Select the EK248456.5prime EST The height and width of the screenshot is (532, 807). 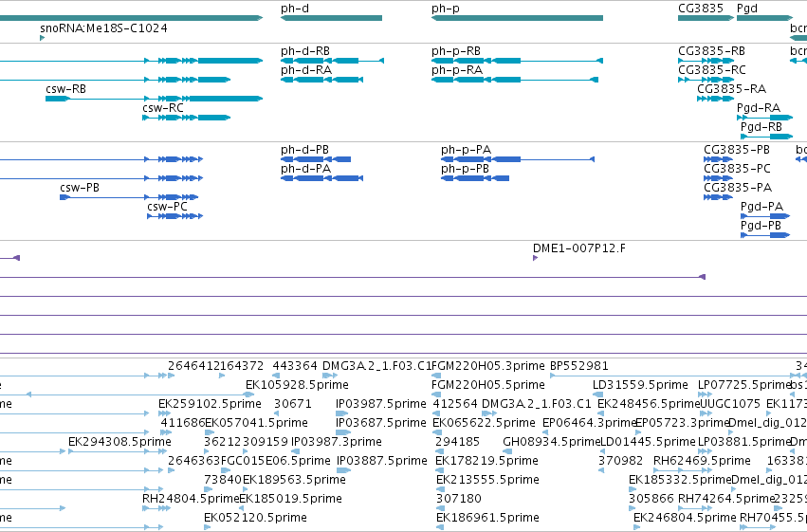pyautogui.click(x=602, y=413)
